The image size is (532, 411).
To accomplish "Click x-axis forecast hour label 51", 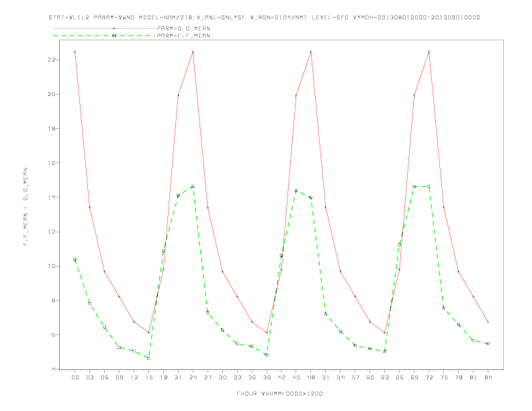I will pos(326,377).
